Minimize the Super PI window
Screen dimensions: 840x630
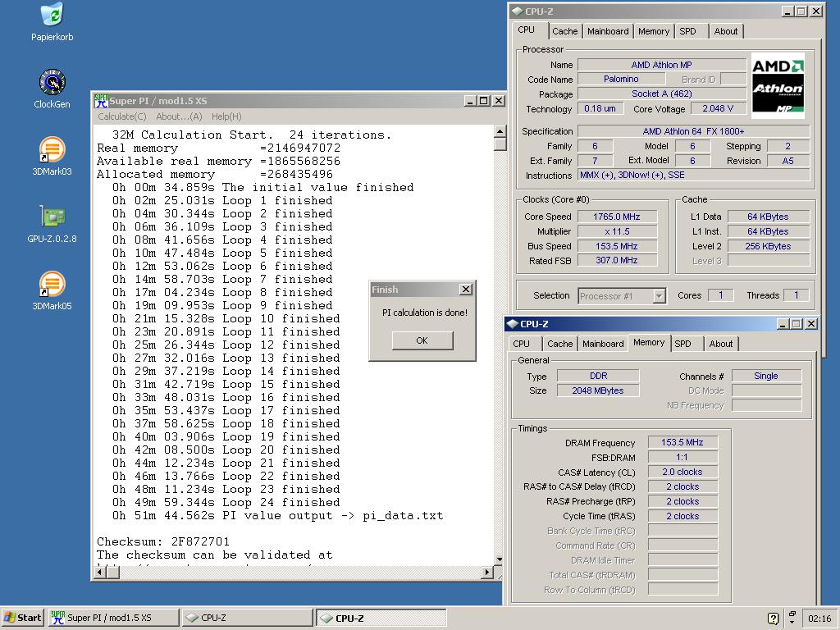click(470, 101)
